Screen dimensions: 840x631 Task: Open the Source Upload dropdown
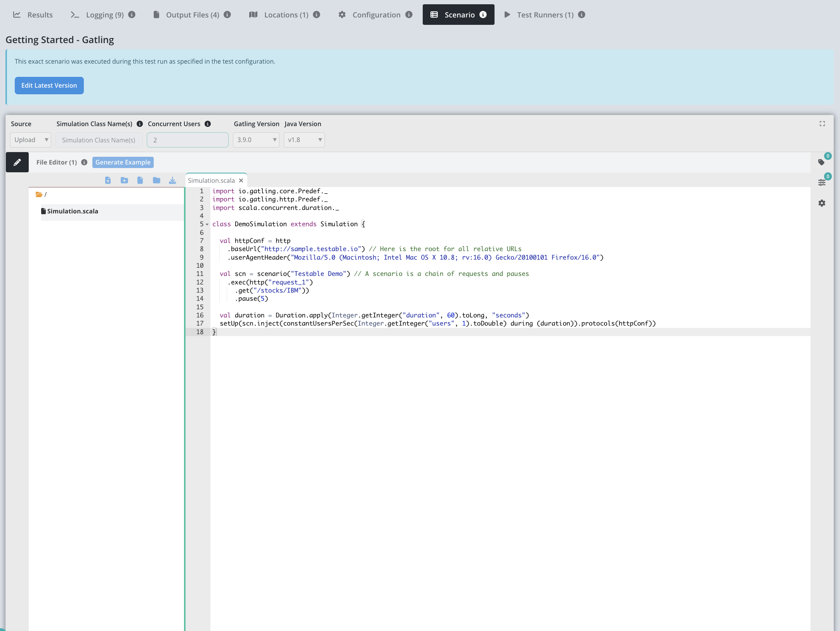click(x=31, y=140)
